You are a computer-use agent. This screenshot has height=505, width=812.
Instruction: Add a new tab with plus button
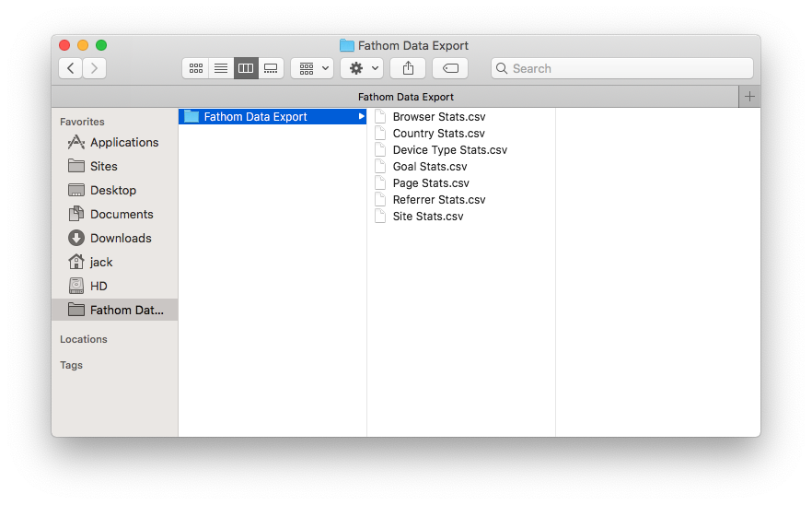tap(749, 97)
